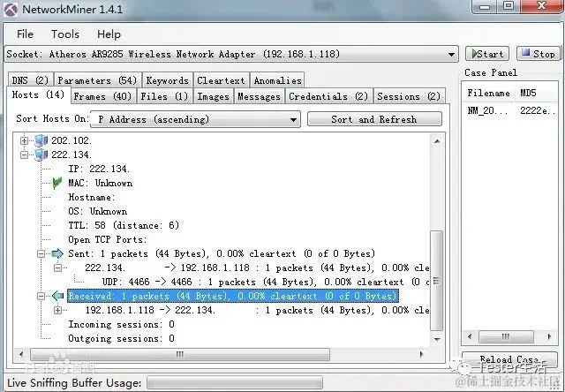
Task: Click the blue Received arrow icon
Action: (57, 296)
